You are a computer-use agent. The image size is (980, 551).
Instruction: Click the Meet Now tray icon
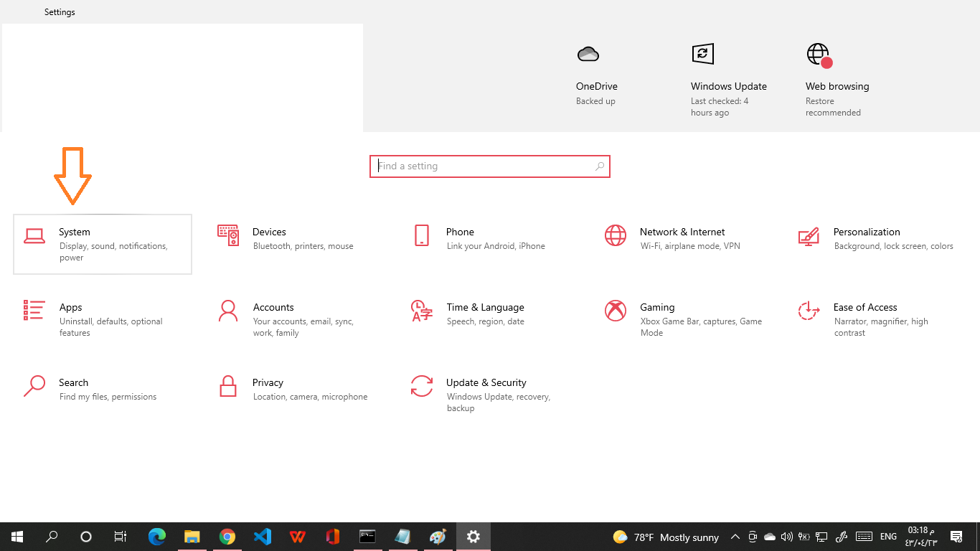click(x=753, y=537)
